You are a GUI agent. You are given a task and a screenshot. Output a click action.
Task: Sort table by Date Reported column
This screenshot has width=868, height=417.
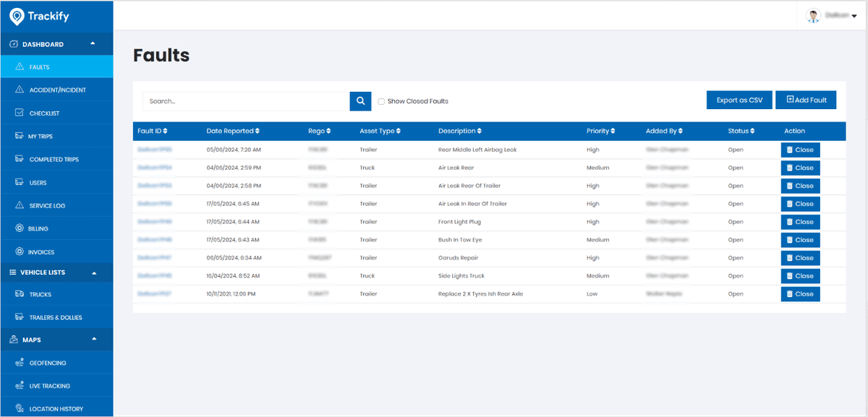point(233,132)
